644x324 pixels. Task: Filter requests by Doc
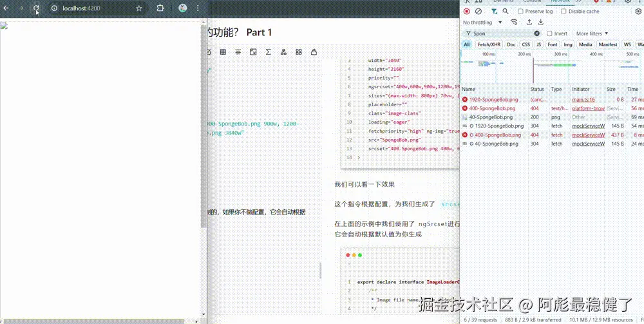pos(511,44)
